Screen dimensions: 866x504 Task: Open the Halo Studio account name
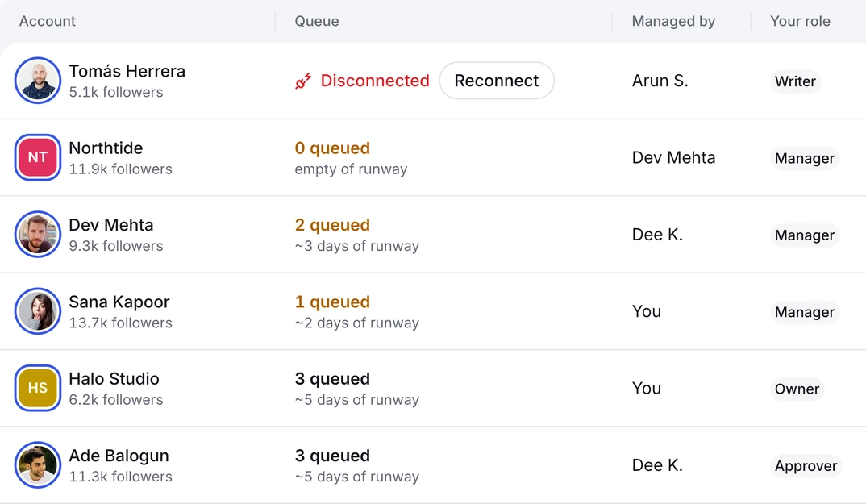(x=114, y=378)
